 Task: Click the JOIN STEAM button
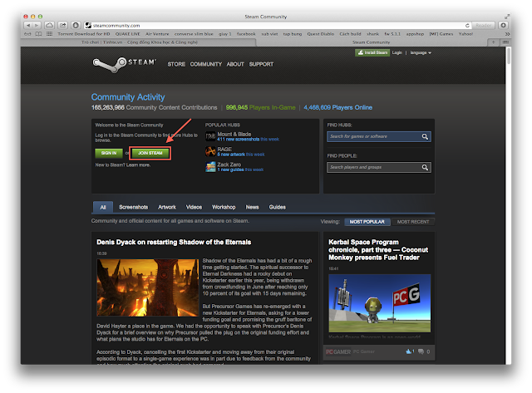(x=150, y=153)
